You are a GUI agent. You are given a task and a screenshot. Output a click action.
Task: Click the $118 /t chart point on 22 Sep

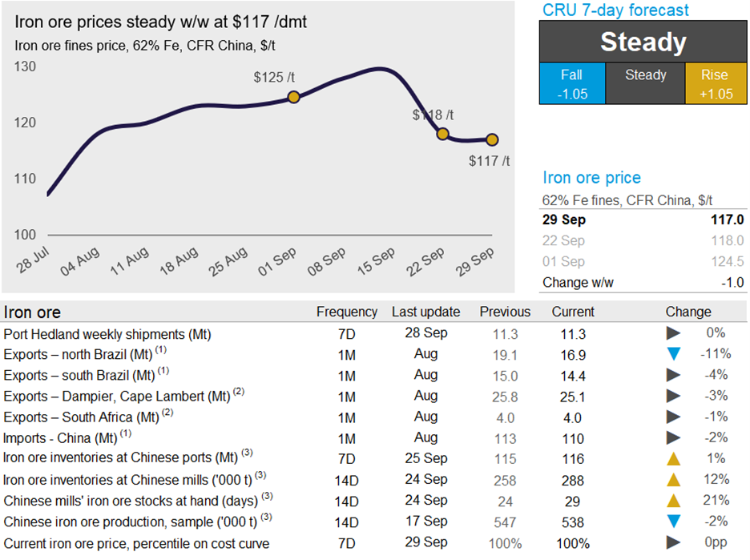(x=442, y=134)
